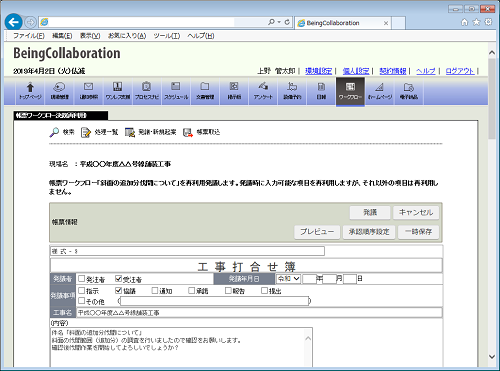Open the スケジュール toolbar icon
This screenshot has height=371, width=500.
click(176, 91)
